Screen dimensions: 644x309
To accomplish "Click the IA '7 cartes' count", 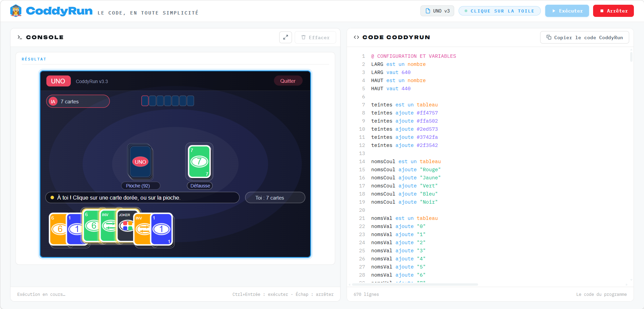I will [69, 102].
